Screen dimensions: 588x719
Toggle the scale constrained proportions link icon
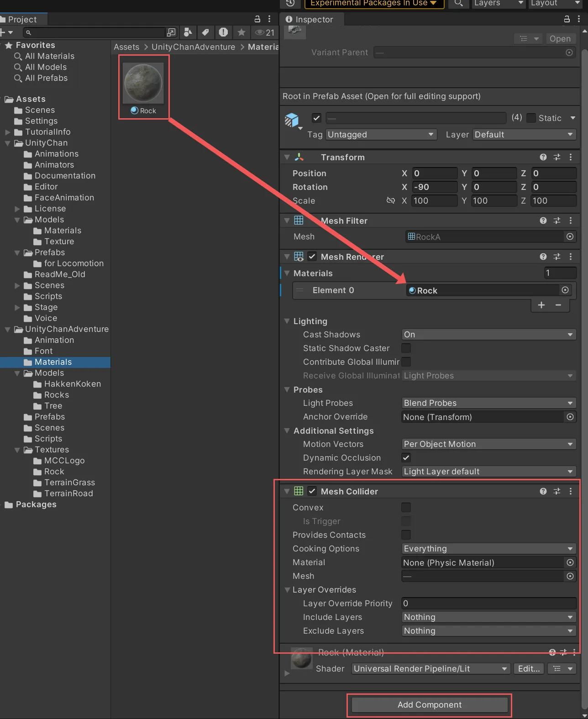390,200
